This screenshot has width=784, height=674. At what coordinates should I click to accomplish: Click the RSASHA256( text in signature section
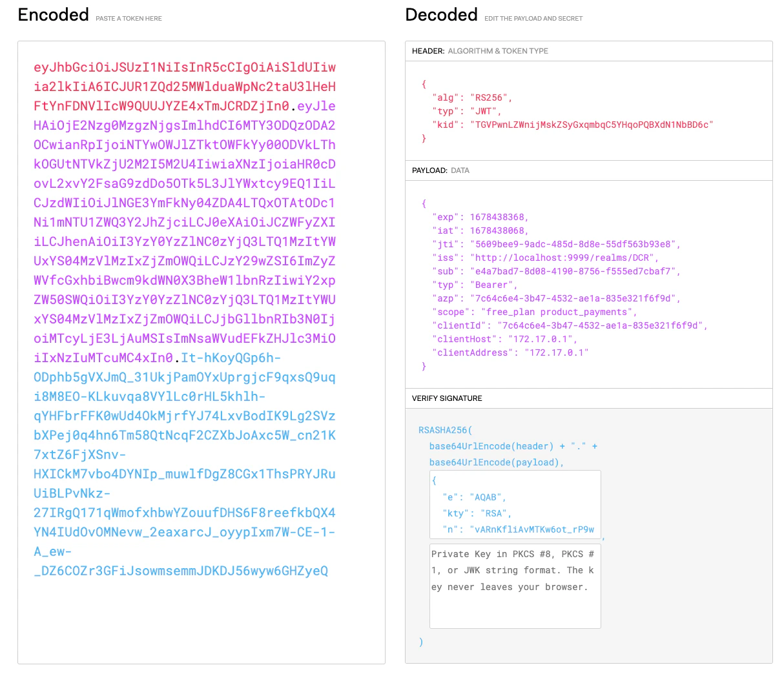click(x=446, y=430)
